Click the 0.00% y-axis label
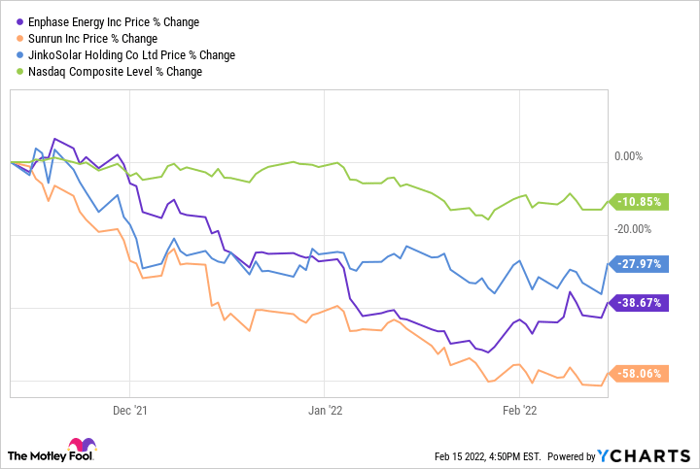 (x=626, y=156)
